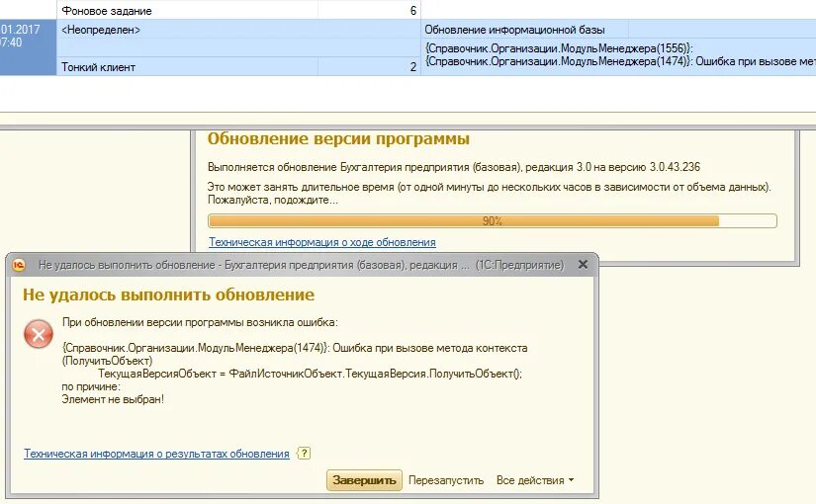Open the Все действия dropdown menu
Screen dimensions: 816x504
[x=535, y=480]
